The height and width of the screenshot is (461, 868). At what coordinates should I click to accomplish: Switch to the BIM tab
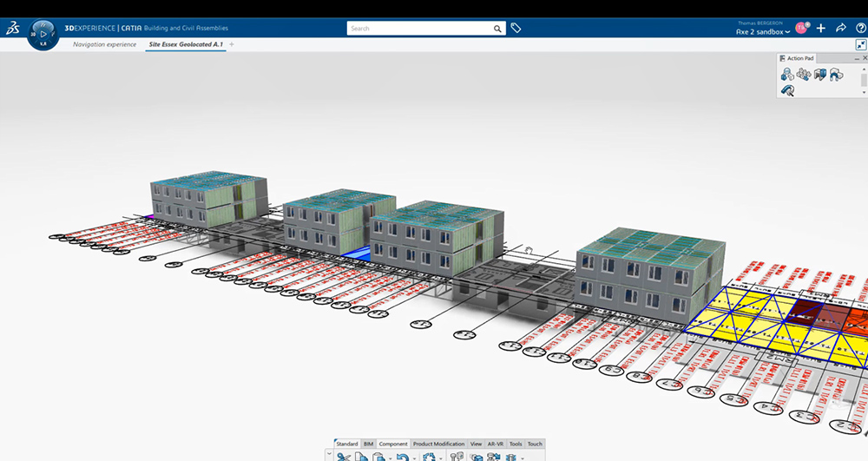tap(369, 444)
